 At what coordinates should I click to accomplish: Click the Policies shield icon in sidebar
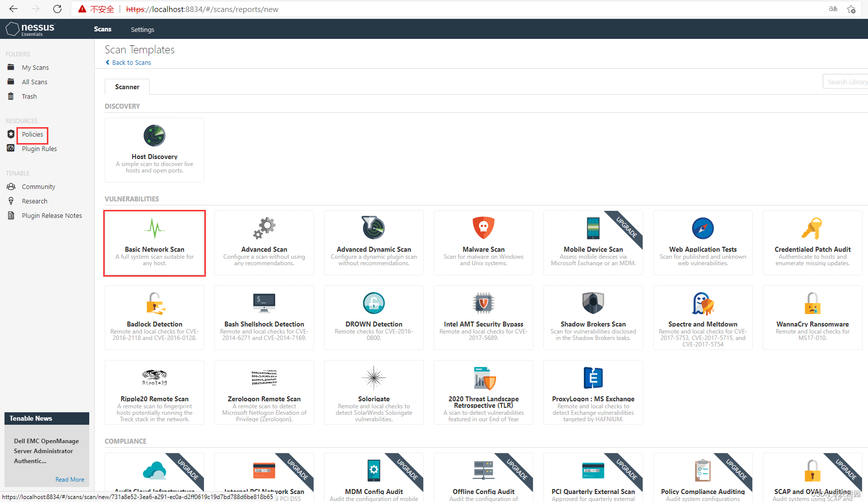[x=11, y=134]
